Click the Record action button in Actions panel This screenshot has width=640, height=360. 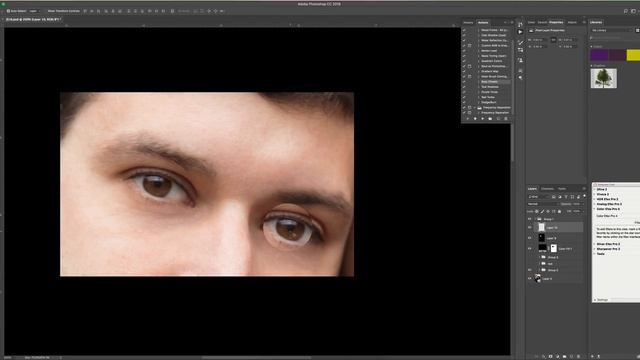[475, 118]
